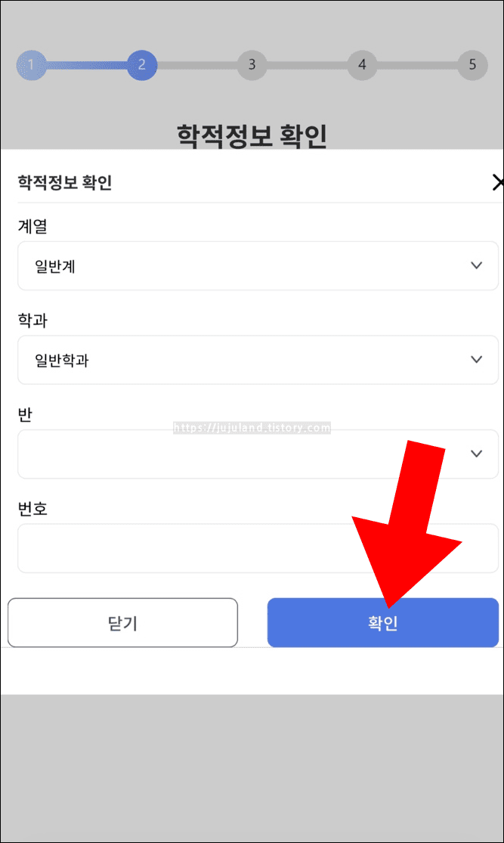Click the jujuland.tistory.com watermark link
Image resolution: width=504 pixels, height=843 pixels.
tap(252, 428)
